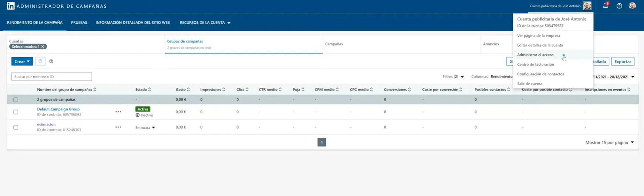
Task: Click the trash delete icon
Action: point(40,61)
